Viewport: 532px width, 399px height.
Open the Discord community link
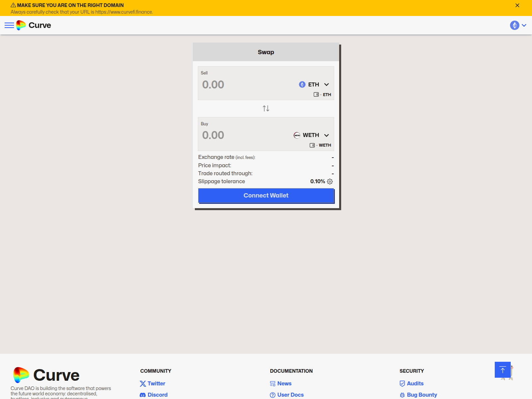click(x=154, y=395)
